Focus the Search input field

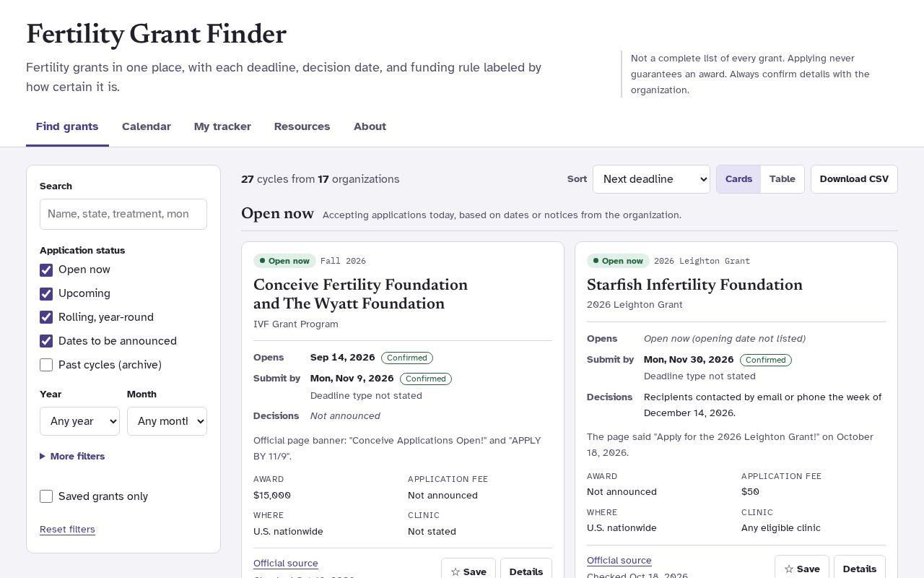click(x=123, y=214)
